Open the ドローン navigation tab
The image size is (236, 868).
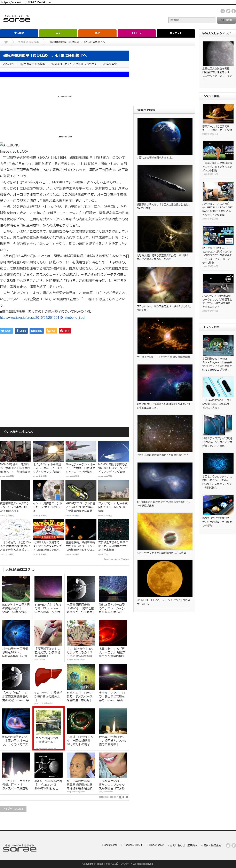coord(136,33)
